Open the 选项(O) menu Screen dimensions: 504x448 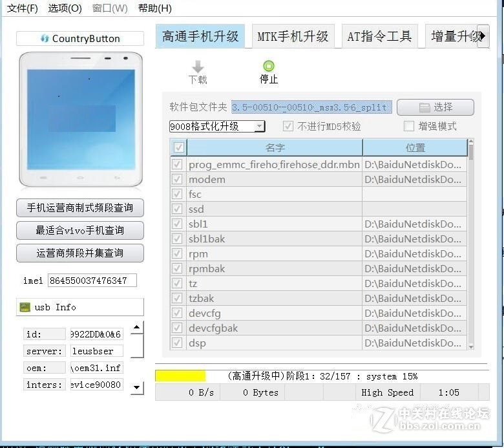65,8
